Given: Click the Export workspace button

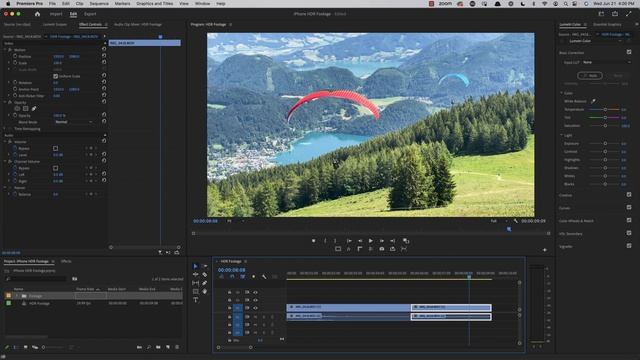Looking at the screenshot, I should [x=90, y=14].
